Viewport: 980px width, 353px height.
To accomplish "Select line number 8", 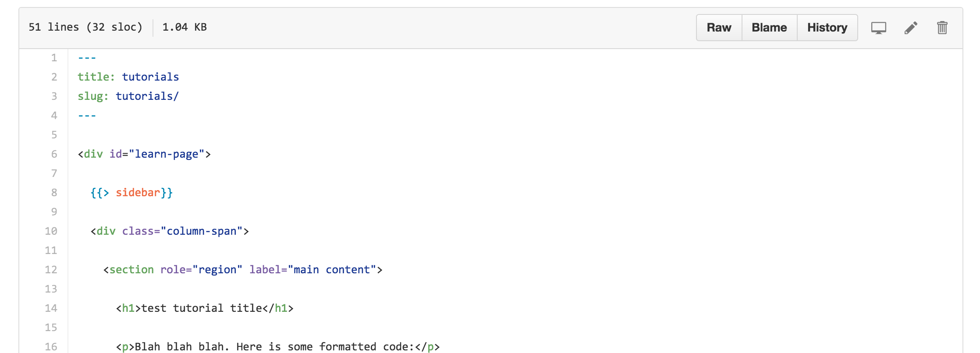I will 54,193.
